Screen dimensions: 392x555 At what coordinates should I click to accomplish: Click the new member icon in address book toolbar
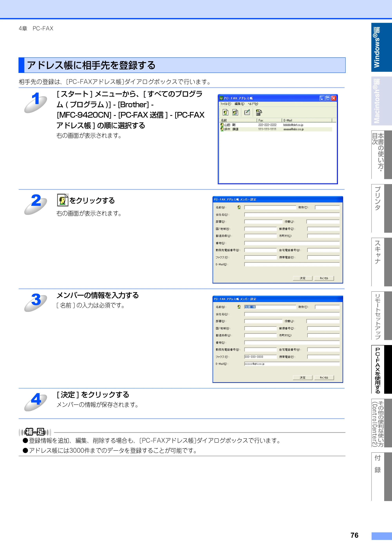point(225,112)
